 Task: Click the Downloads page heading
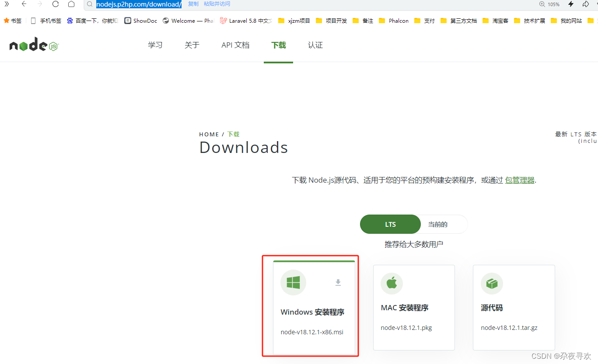tap(244, 147)
